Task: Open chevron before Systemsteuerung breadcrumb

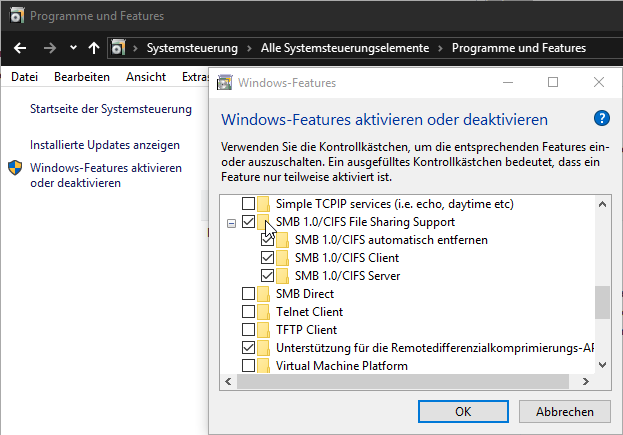Action: pyautogui.click(x=135, y=48)
